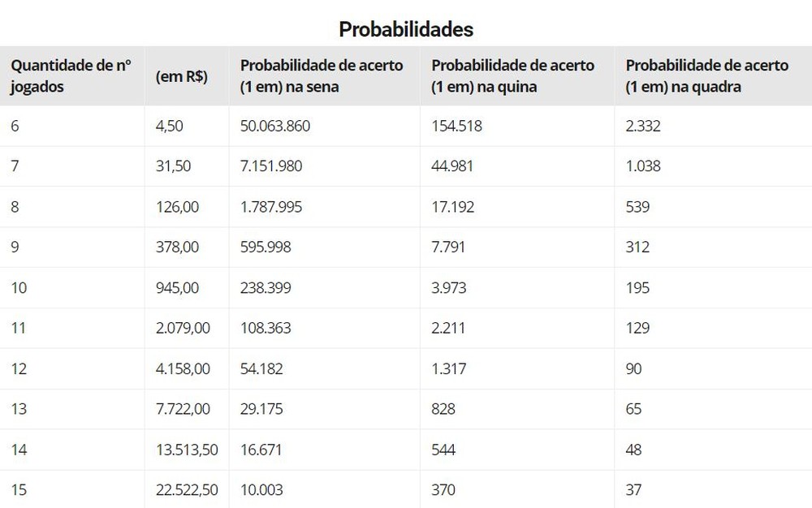
Task: Select the 22.522,50 price cell
Action: (x=187, y=490)
